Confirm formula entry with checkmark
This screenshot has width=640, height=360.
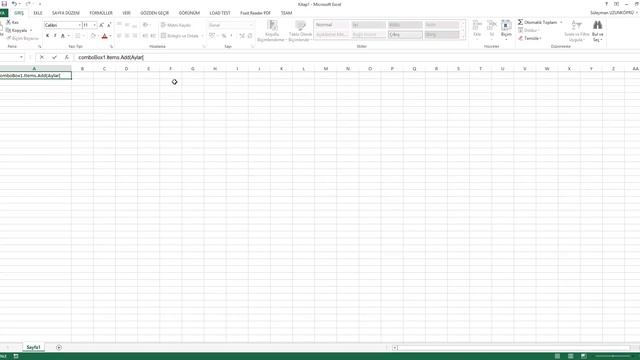click(54, 58)
